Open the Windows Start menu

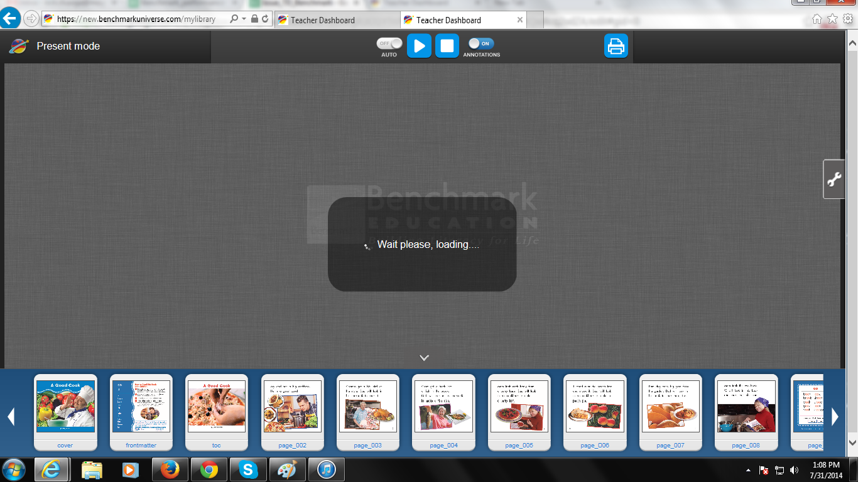(x=14, y=469)
